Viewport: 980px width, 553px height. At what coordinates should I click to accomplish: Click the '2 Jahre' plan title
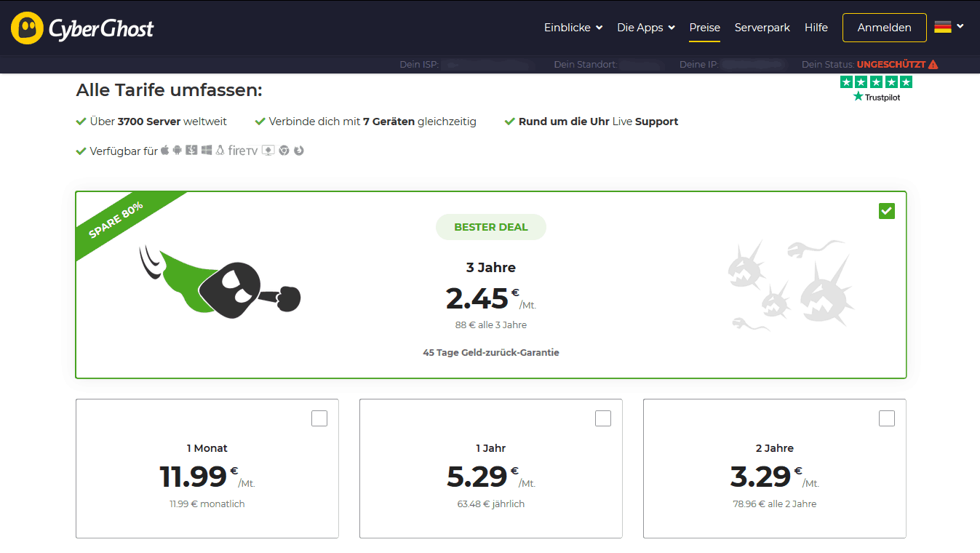tap(775, 448)
